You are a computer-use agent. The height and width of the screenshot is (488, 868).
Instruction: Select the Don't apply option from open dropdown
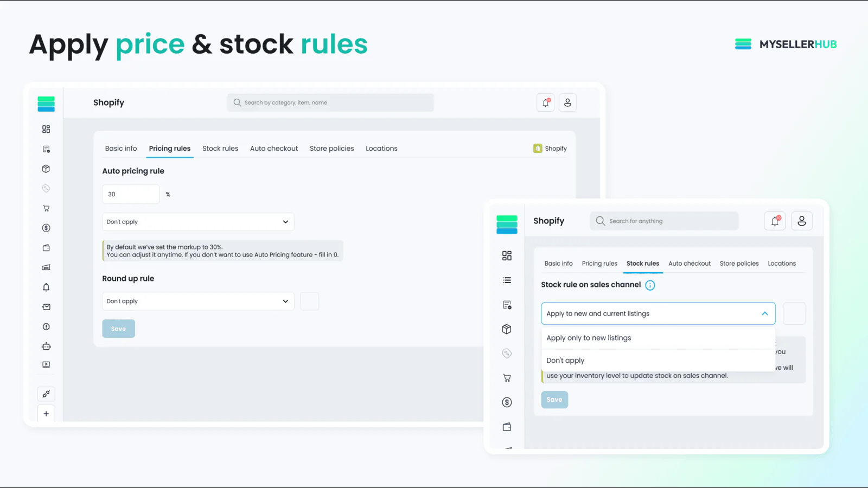tap(565, 360)
